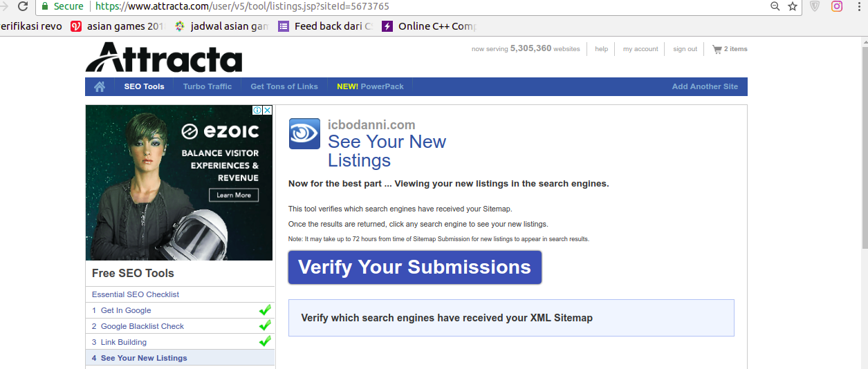This screenshot has height=369, width=868.
Task: Open the Get Tons of Links tab
Action: [x=284, y=86]
